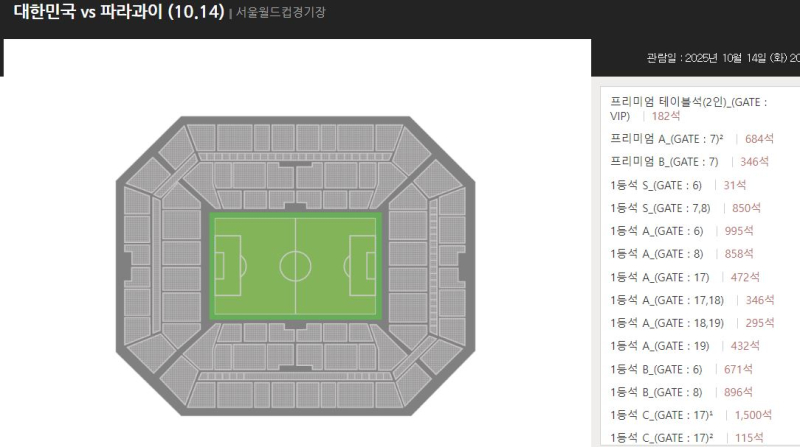
Task: Click the green soccer pitch center circle
Action: click(295, 266)
